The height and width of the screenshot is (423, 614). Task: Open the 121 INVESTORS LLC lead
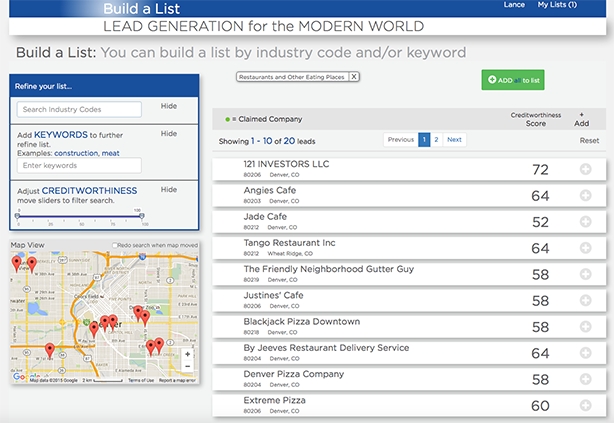(286, 164)
